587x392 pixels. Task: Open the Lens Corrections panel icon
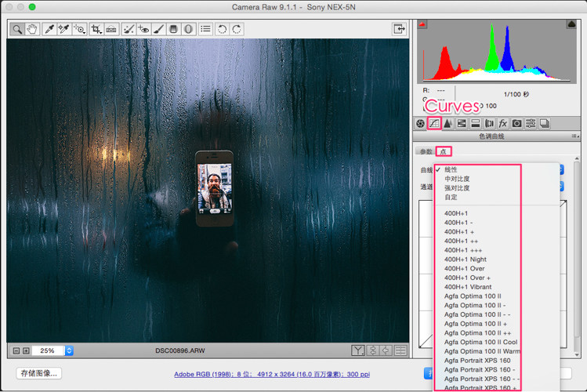pyautogui.click(x=489, y=124)
